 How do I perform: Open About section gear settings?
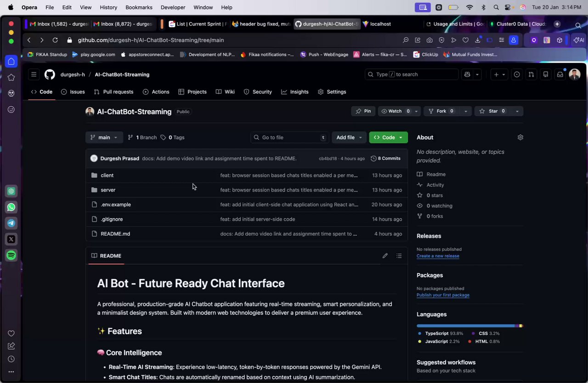520,137
